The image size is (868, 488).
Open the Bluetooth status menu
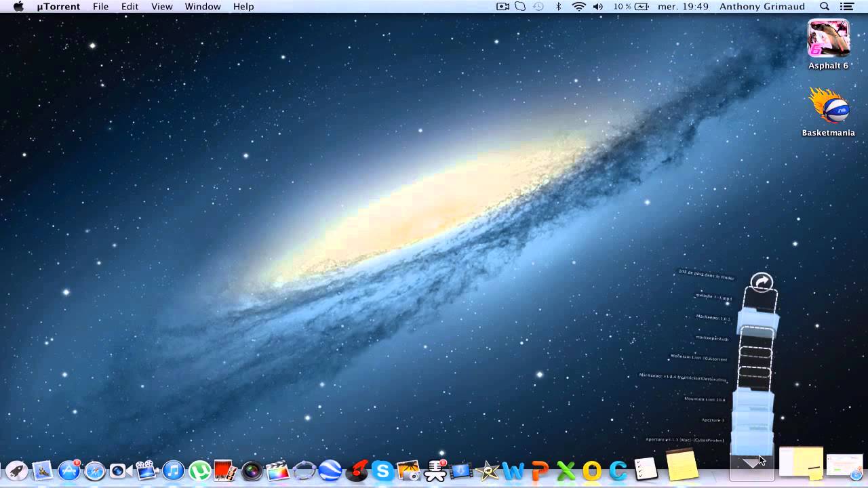[x=559, y=6]
